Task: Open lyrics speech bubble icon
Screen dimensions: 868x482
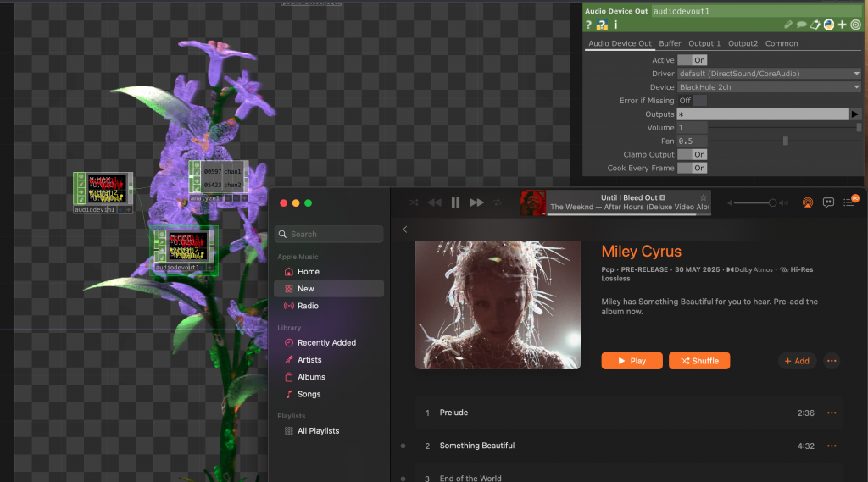Action: [828, 202]
